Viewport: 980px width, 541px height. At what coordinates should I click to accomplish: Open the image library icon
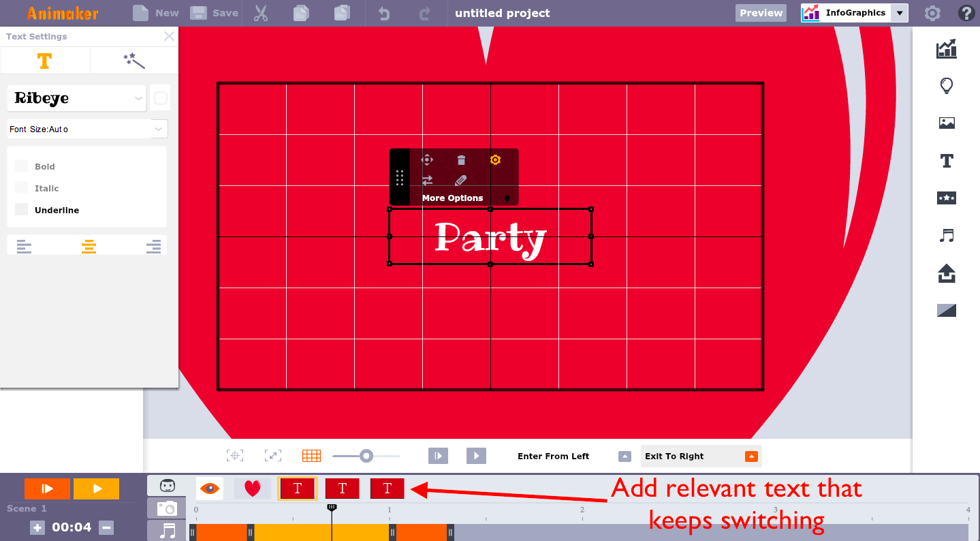946,123
